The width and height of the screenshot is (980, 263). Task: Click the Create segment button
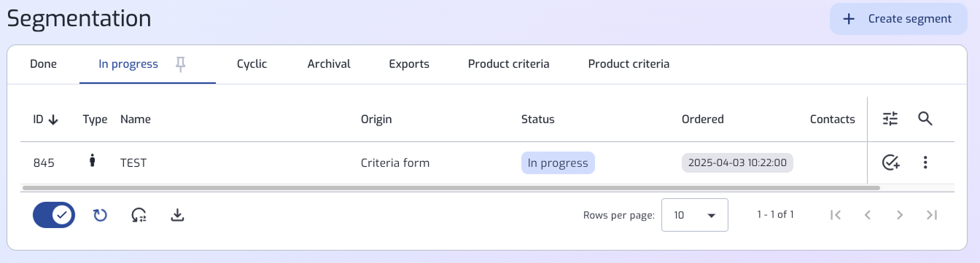898,19
